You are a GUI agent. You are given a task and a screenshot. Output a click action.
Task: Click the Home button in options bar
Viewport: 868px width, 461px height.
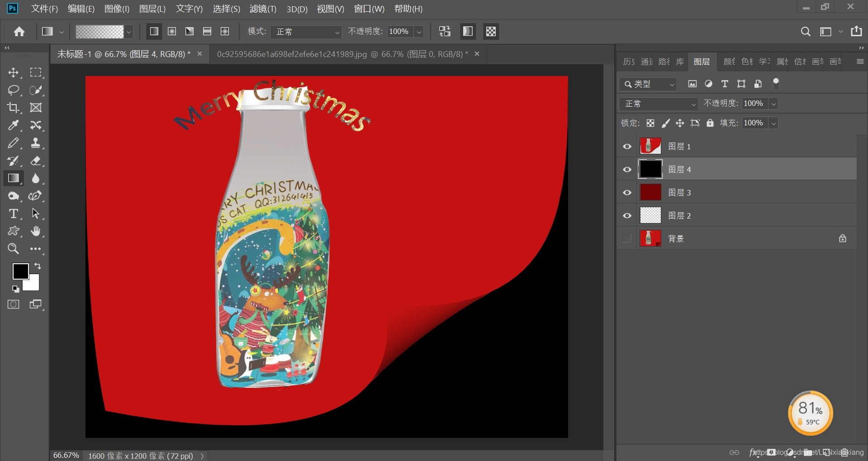[x=19, y=31]
